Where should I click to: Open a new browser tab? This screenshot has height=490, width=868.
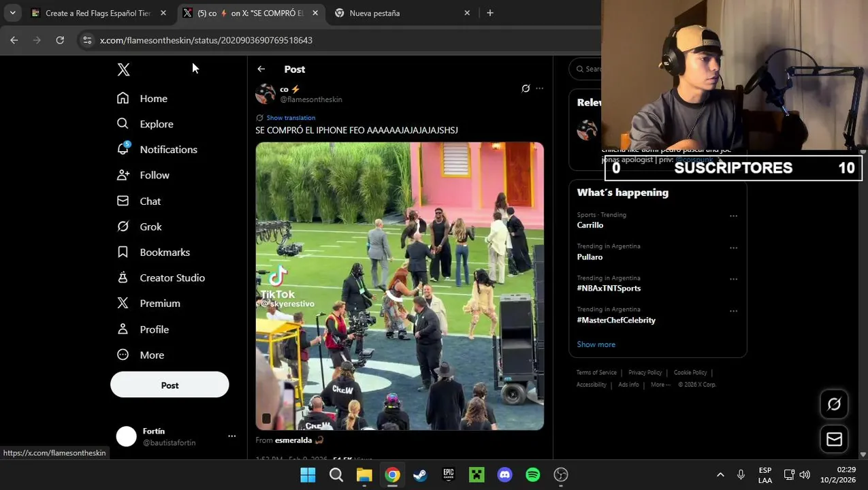pyautogui.click(x=489, y=13)
